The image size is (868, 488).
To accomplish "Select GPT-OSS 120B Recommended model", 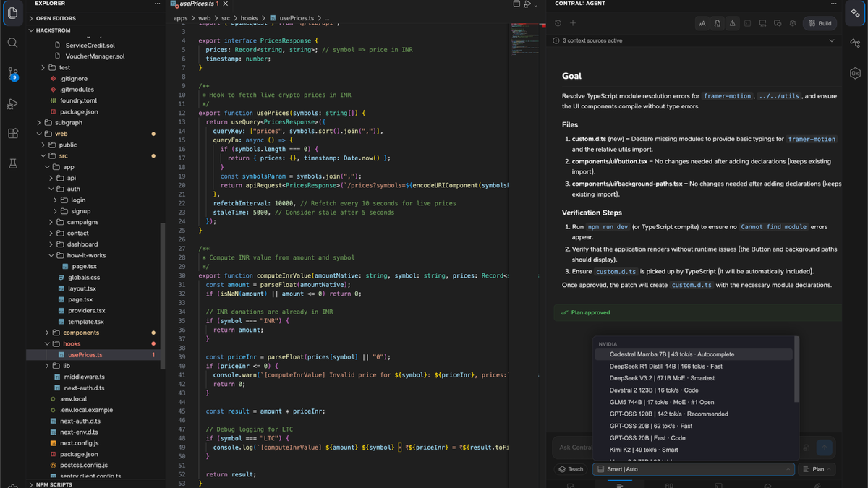I will click(x=693, y=414).
